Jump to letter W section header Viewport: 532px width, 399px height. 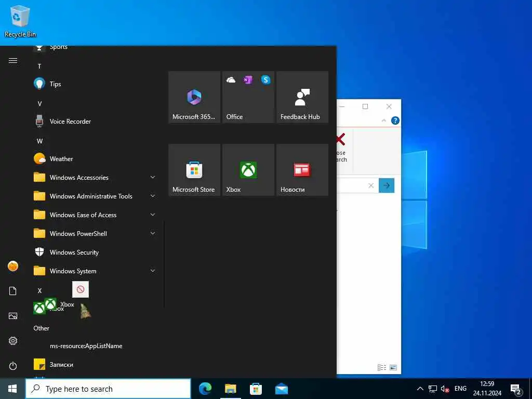coord(39,141)
